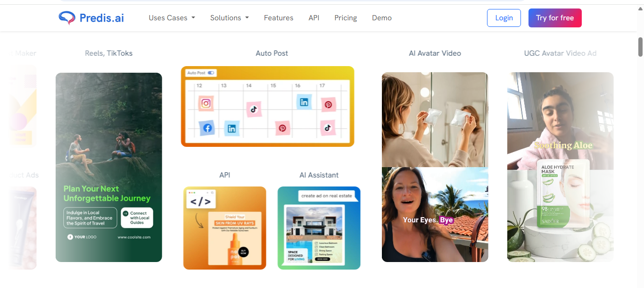Go to the API nav link
The image size is (644, 288).
[314, 18]
